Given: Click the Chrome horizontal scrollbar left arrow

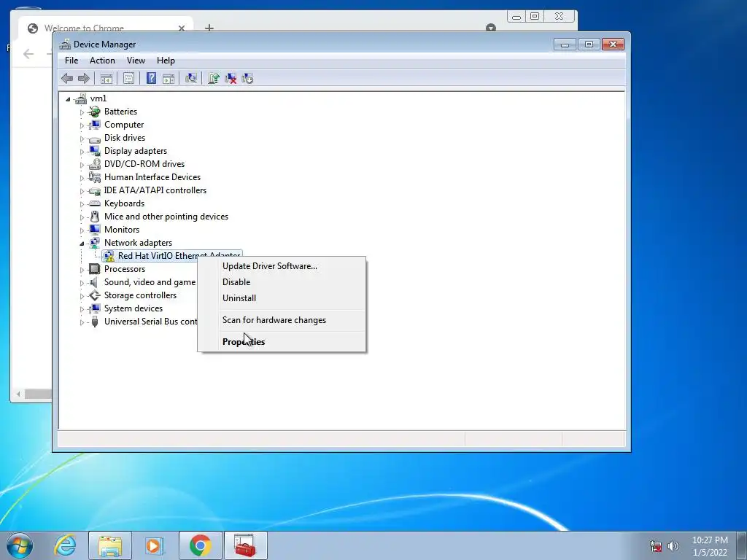Looking at the screenshot, I should [18, 394].
